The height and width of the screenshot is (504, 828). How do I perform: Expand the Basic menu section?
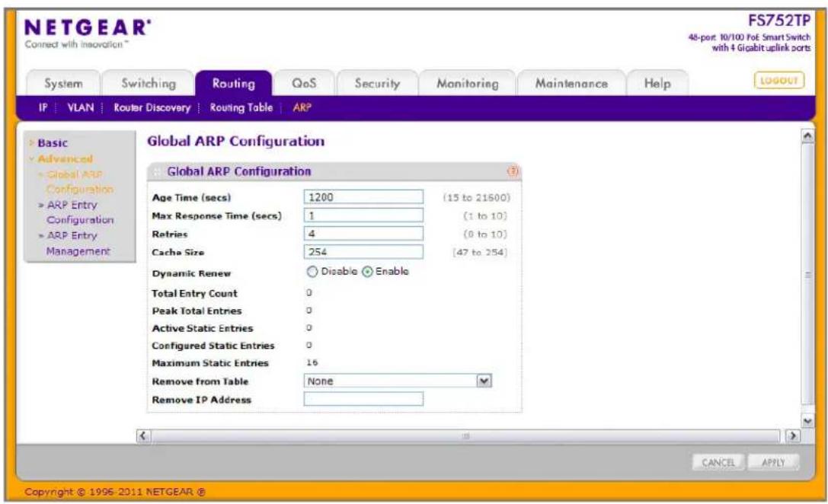click(53, 143)
